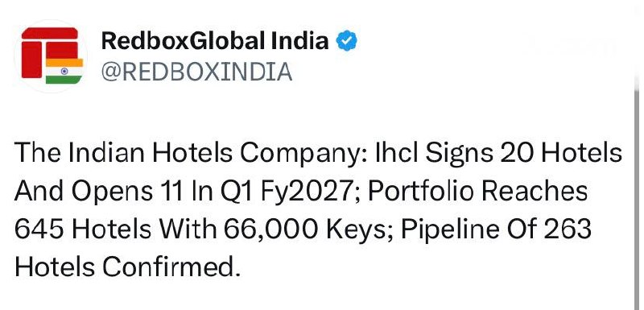Click the phrase 'Pipeline Of 263'
Viewport: 644px width, 310px height.
[x=496, y=229]
